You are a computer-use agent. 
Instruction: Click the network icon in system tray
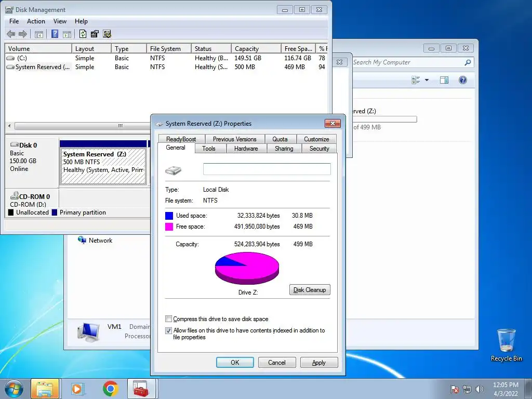tap(467, 389)
